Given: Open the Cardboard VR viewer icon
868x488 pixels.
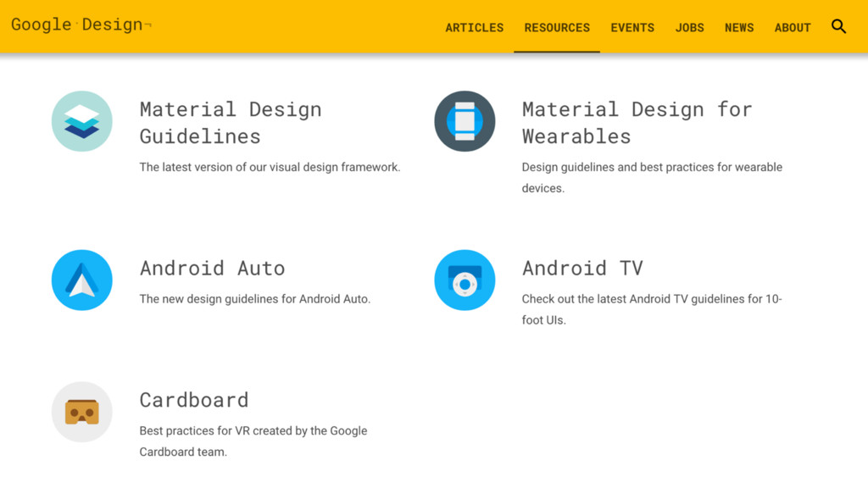Looking at the screenshot, I should [82, 412].
